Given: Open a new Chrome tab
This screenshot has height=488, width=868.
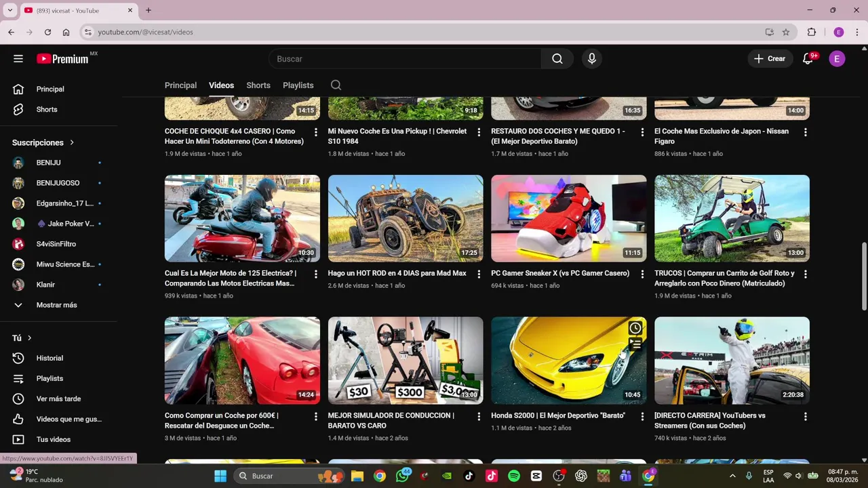Looking at the screenshot, I should [149, 10].
